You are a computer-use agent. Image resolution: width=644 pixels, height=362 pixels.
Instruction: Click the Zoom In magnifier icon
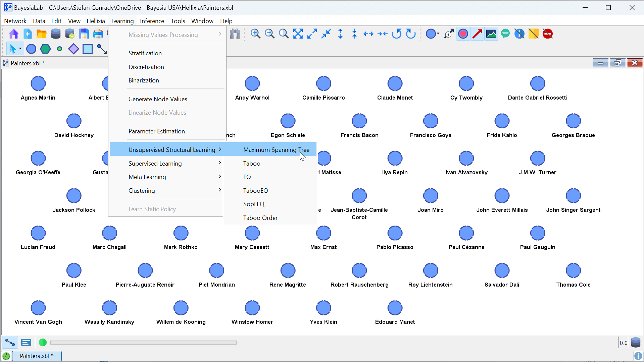click(255, 34)
